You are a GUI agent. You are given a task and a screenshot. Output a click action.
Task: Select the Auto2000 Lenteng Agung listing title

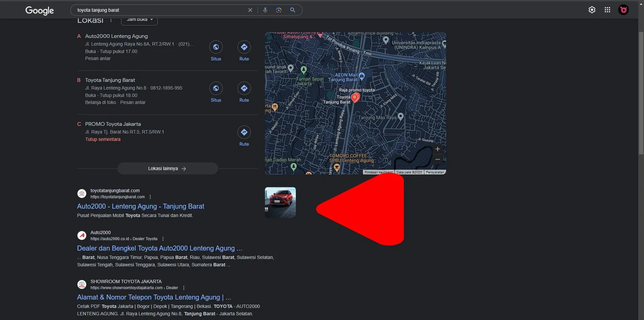tap(116, 36)
